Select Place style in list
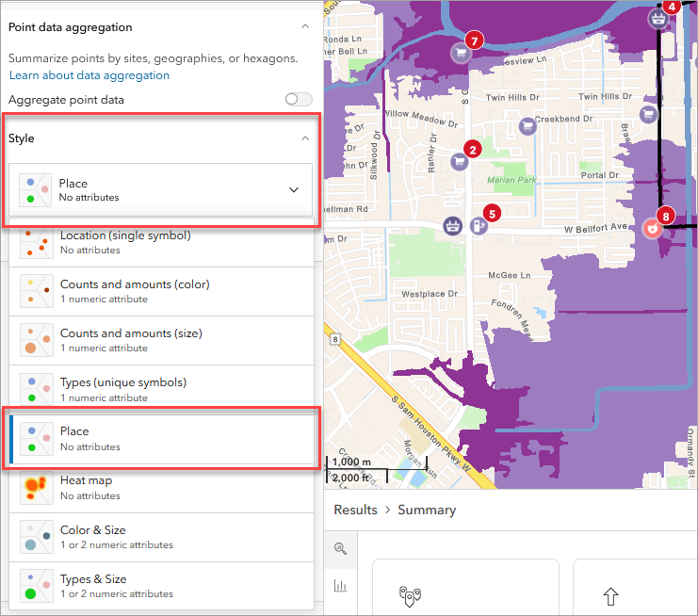The width and height of the screenshot is (698, 616). pos(161,439)
